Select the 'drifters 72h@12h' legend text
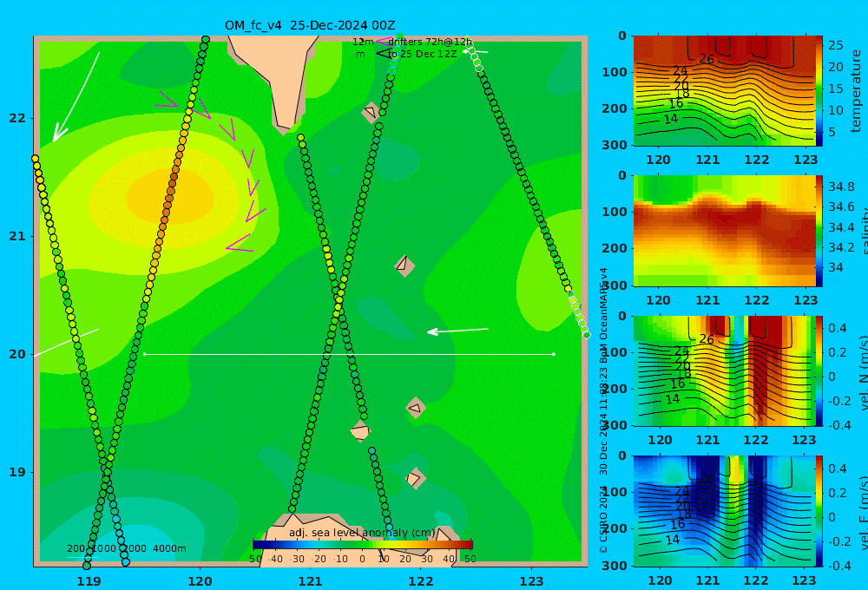This screenshot has width=868, height=590. pyautogui.click(x=430, y=42)
